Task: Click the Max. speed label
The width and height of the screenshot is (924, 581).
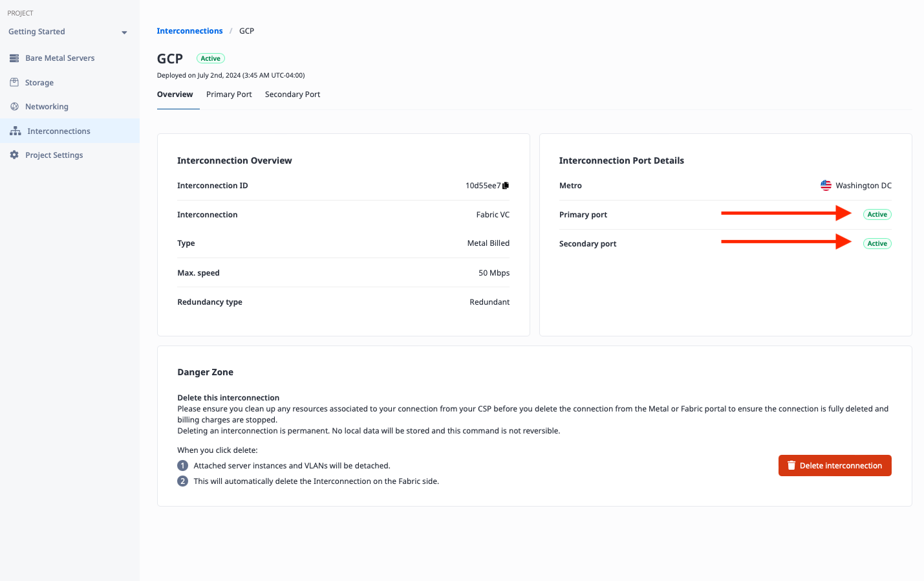Action: [x=199, y=273]
